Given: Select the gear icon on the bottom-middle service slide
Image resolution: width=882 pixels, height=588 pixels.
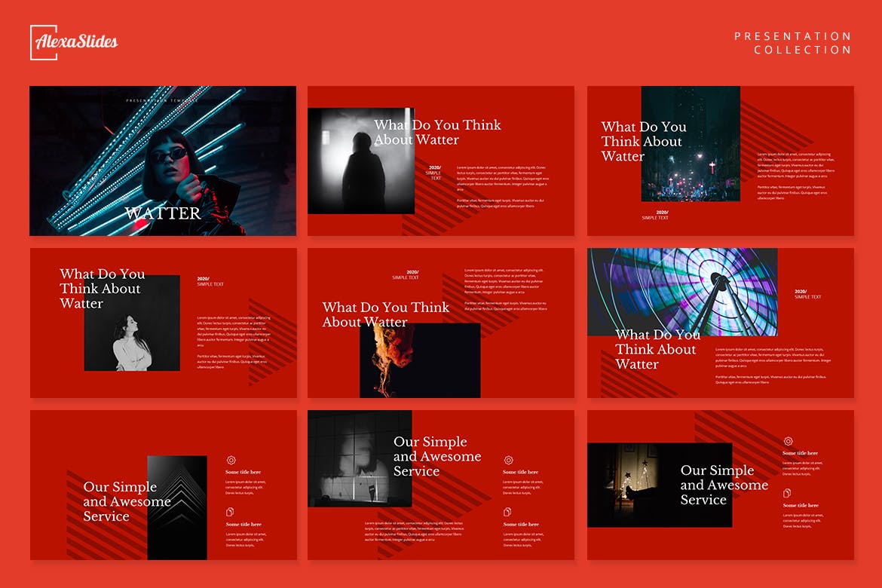Looking at the screenshot, I should click(509, 460).
